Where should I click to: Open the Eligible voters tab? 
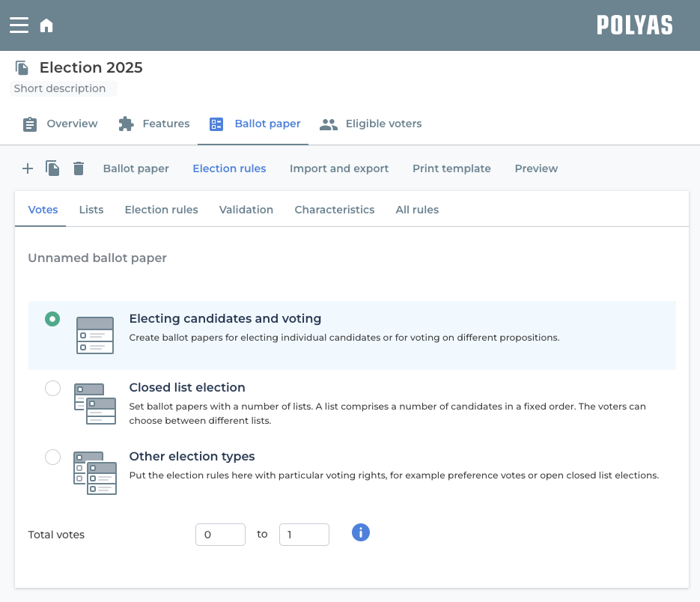[x=371, y=124]
